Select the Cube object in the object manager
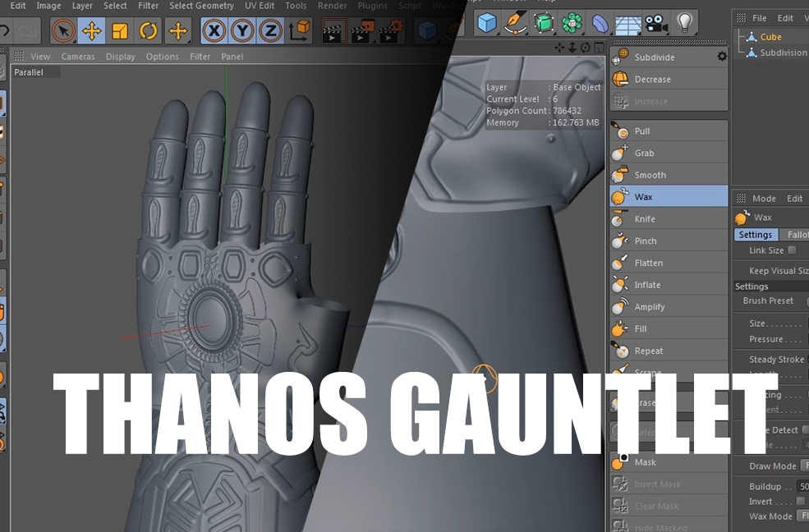Viewport: 809px width, 532px height. coord(770,36)
